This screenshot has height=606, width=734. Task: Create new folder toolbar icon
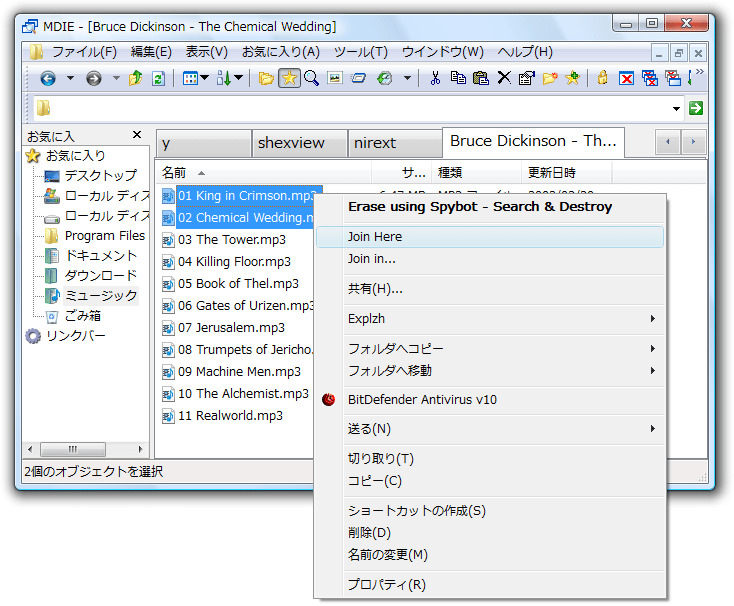(x=550, y=78)
